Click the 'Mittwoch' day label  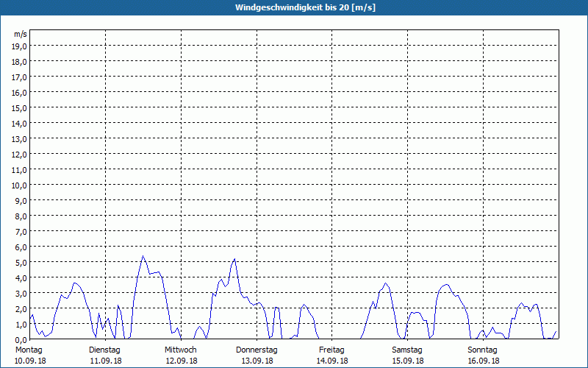180,350
